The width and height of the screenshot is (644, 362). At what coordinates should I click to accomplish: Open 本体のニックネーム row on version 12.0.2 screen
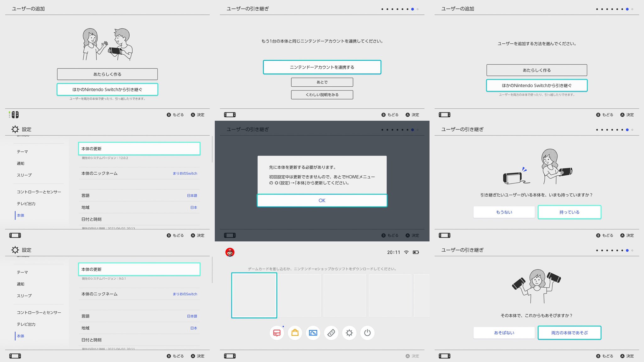tap(139, 173)
